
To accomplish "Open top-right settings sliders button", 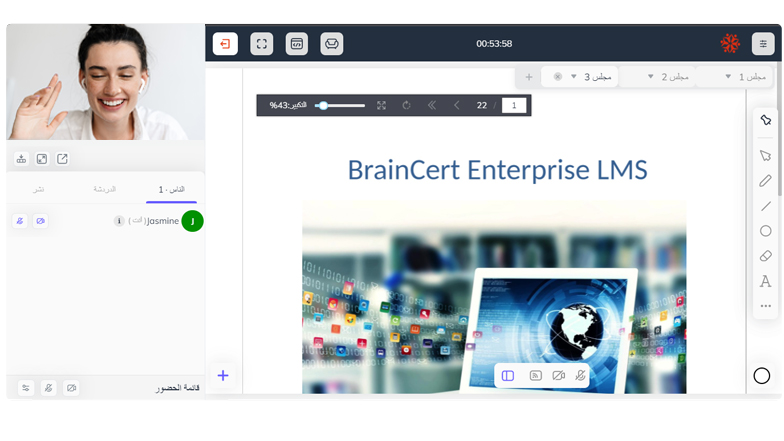I will pyautogui.click(x=763, y=44).
